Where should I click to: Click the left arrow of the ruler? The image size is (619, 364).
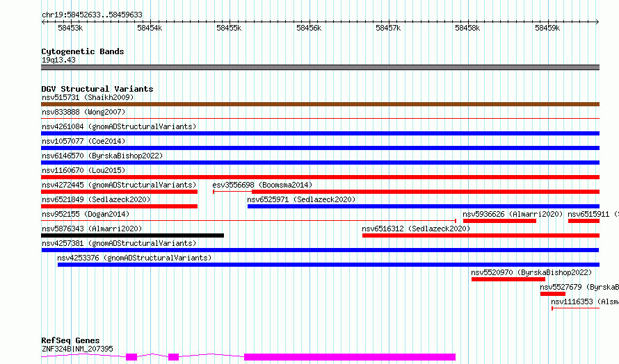(43, 22)
